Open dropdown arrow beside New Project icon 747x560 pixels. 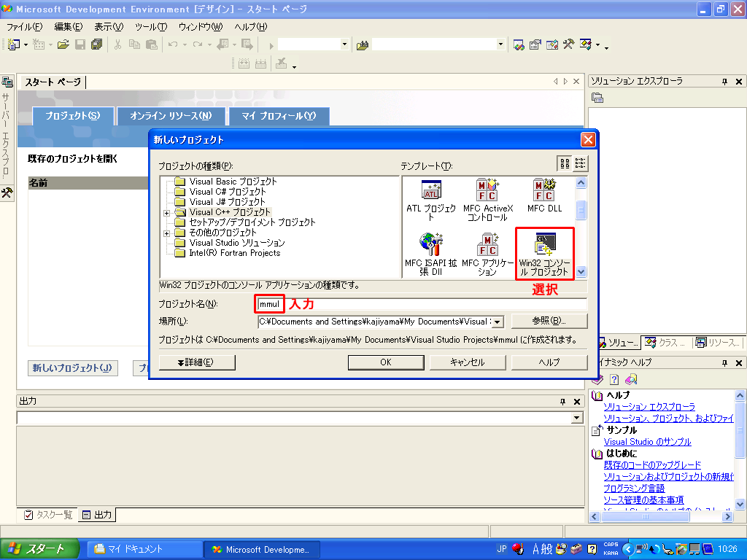pos(26,44)
